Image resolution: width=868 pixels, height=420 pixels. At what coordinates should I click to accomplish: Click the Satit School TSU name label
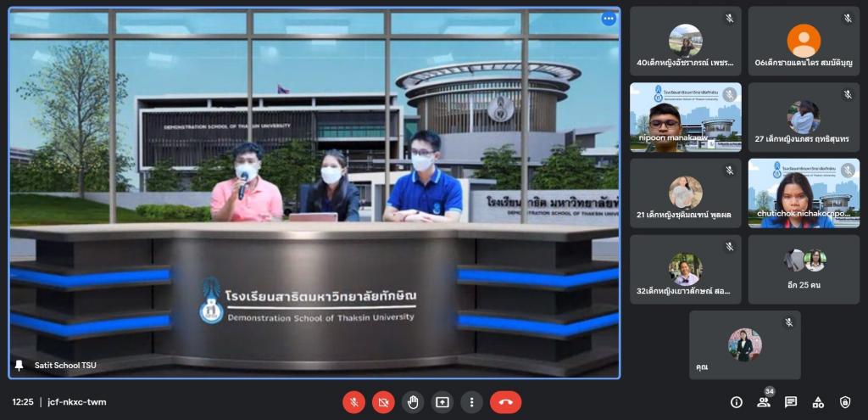coord(65,365)
